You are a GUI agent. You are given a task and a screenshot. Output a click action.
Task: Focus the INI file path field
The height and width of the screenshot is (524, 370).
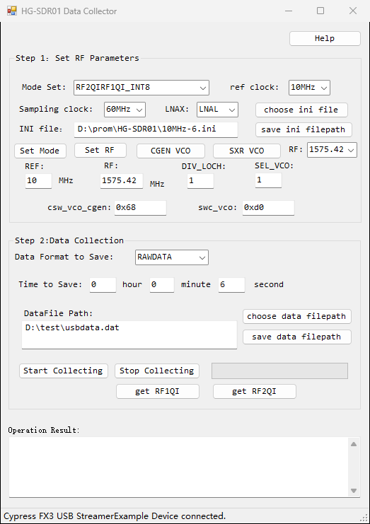click(156, 129)
